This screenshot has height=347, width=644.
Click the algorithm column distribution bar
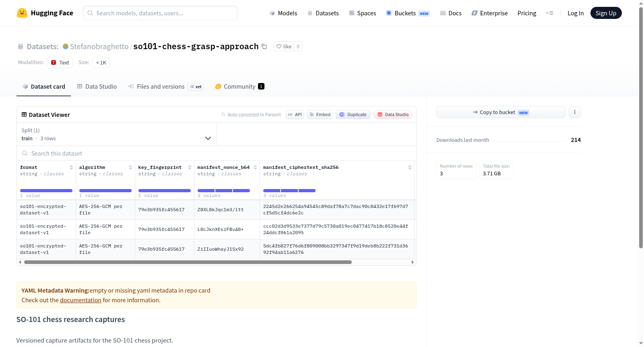click(x=105, y=191)
